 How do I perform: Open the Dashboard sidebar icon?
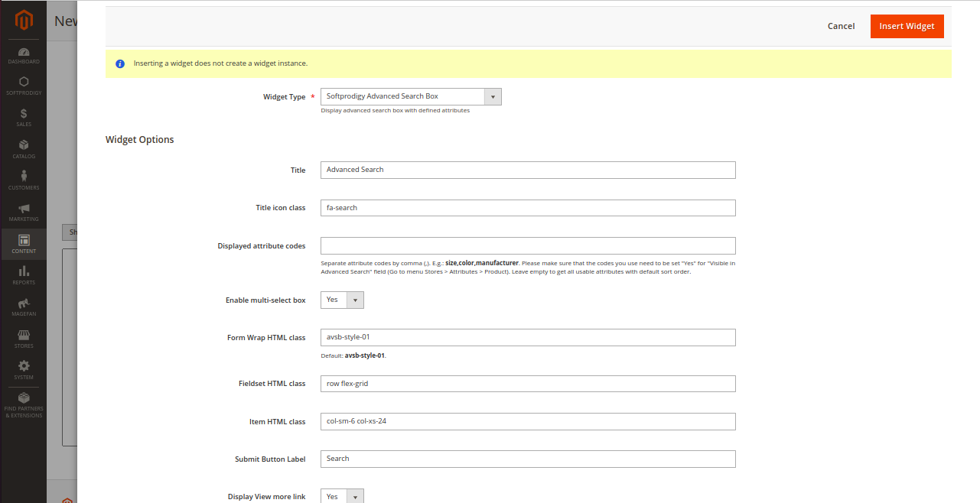click(x=24, y=56)
